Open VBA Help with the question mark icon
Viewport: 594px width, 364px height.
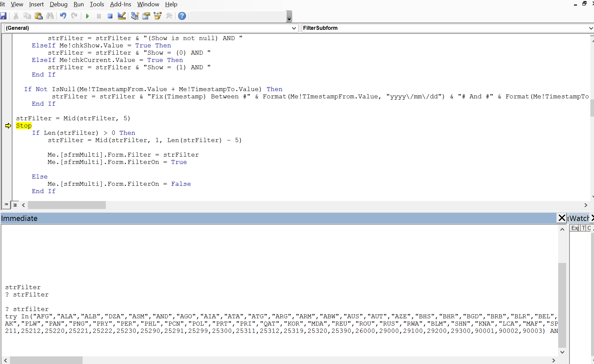pyautogui.click(x=182, y=16)
